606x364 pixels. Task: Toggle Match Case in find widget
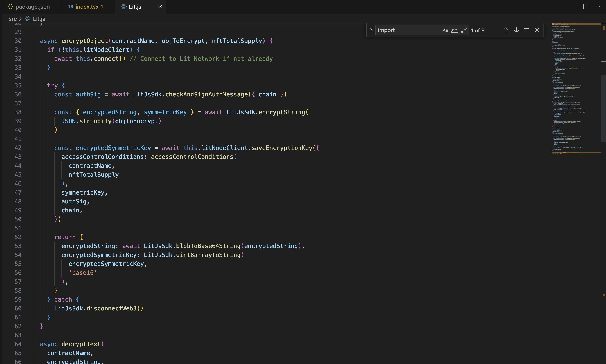pos(445,30)
